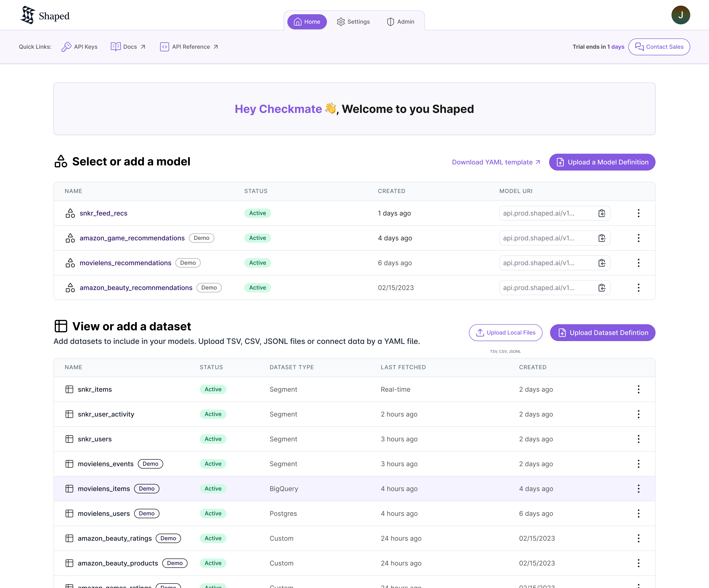Open the amazon_game_recommendations model
This screenshot has width=709, height=588.
pos(132,238)
